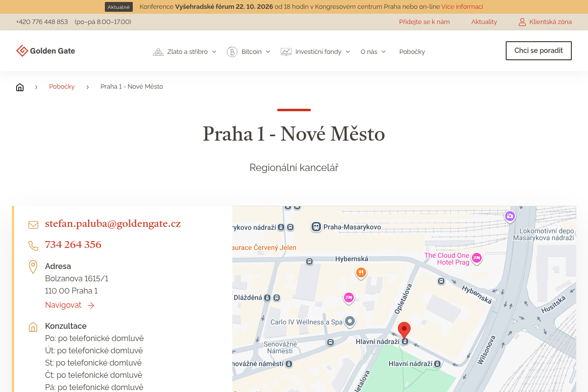
Task: Click the Golden Gate logo
Action: point(46,51)
